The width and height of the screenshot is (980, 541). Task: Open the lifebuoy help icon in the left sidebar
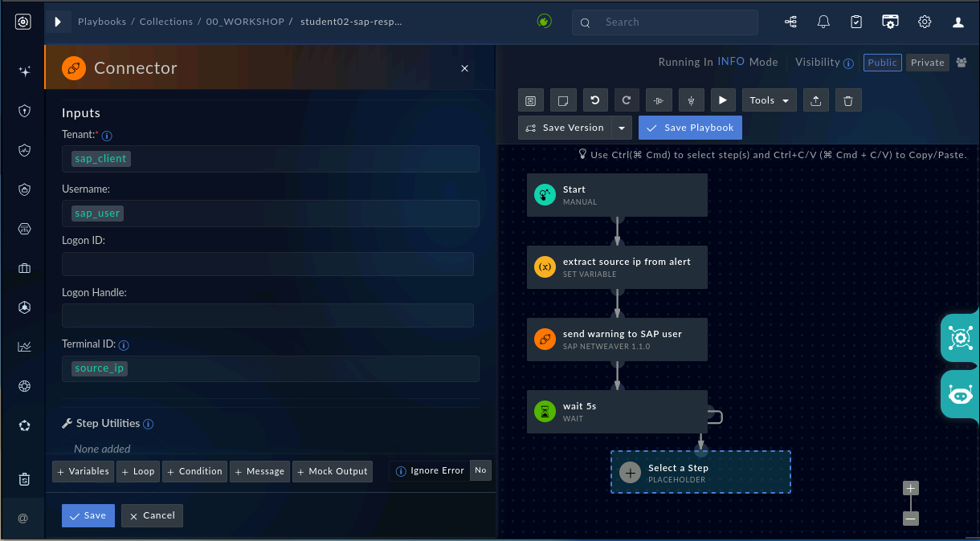(x=25, y=386)
